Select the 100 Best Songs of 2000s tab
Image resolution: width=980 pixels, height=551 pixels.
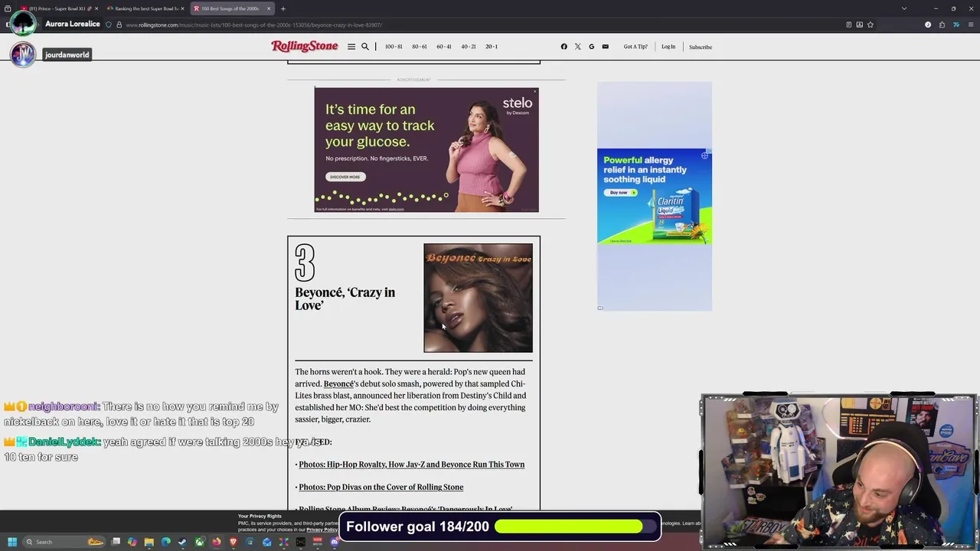click(231, 8)
